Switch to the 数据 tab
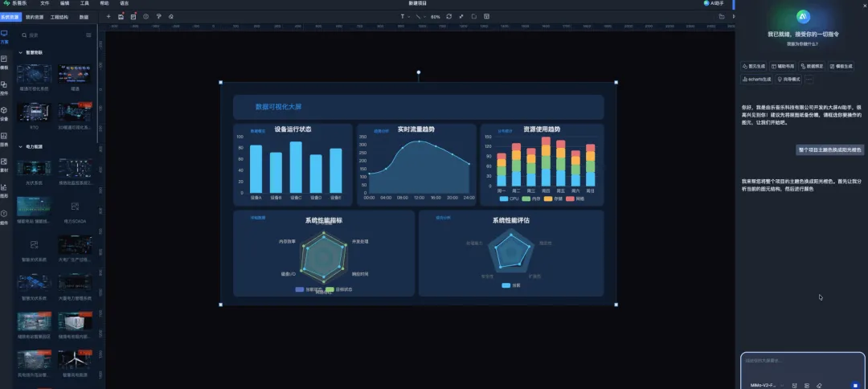The image size is (868, 389). click(x=84, y=17)
